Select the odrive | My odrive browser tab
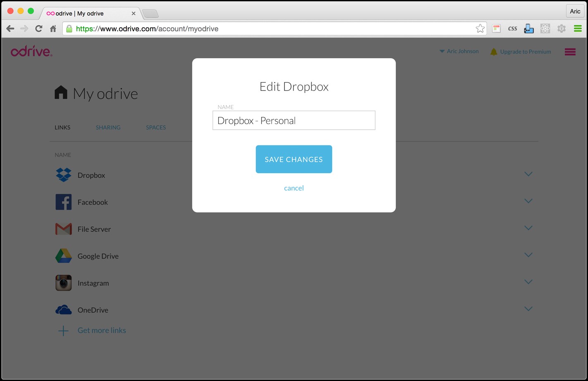The height and width of the screenshot is (381, 588). click(91, 13)
